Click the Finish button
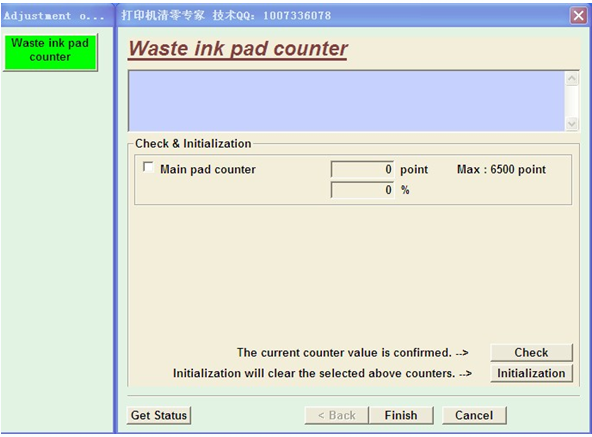 click(401, 415)
